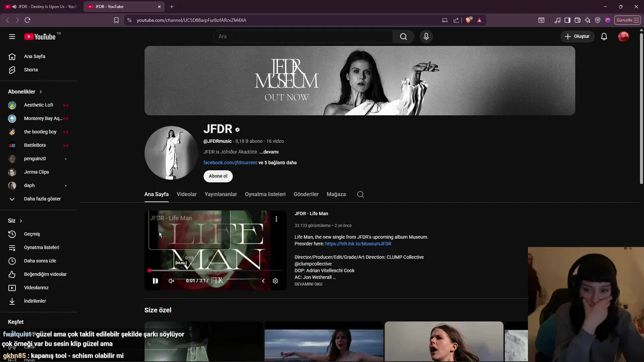
Task: Switch to the Videolar tab
Action: pyautogui.click(x=187, y=194)
